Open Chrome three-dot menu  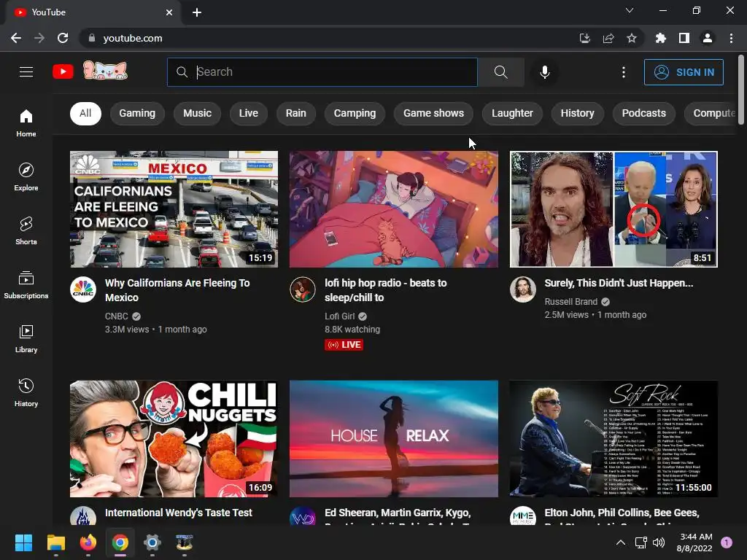tap(731, 38)
